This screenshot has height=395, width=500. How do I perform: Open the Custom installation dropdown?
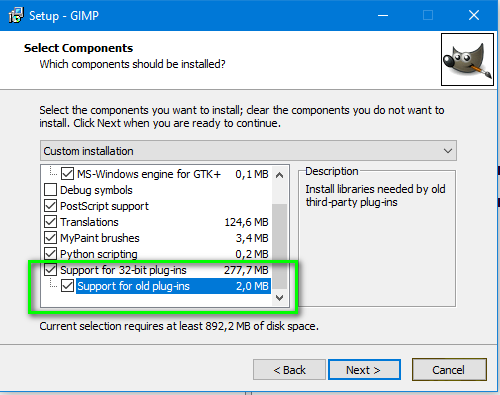click(248, 151)
